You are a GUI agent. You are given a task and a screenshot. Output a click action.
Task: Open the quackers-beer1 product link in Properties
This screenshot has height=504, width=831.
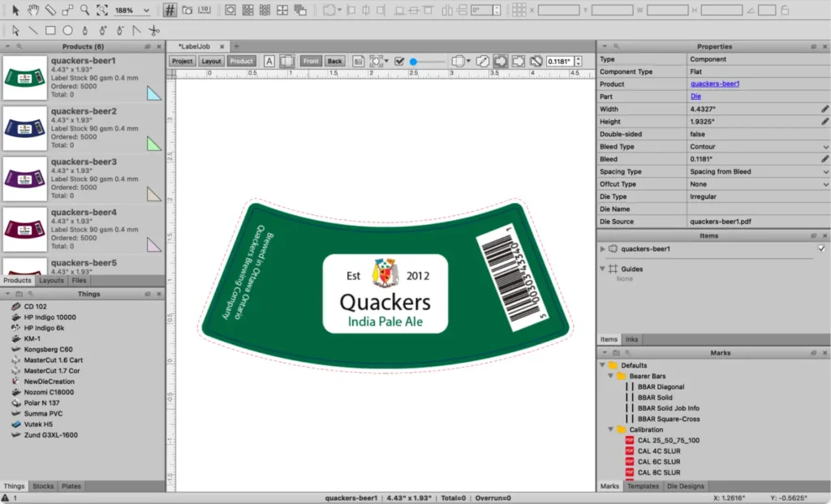click(714, 84)
